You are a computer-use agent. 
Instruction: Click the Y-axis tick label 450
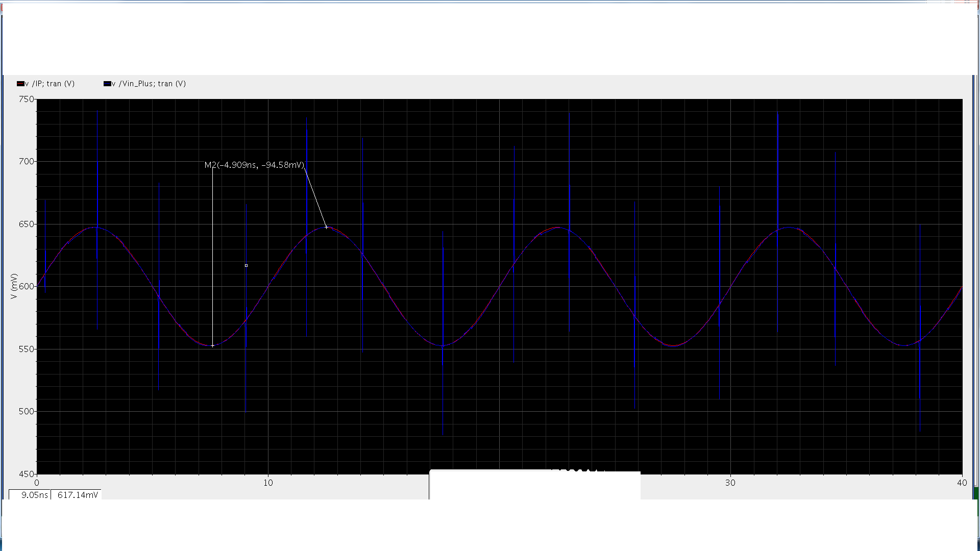tap(27, 474)
